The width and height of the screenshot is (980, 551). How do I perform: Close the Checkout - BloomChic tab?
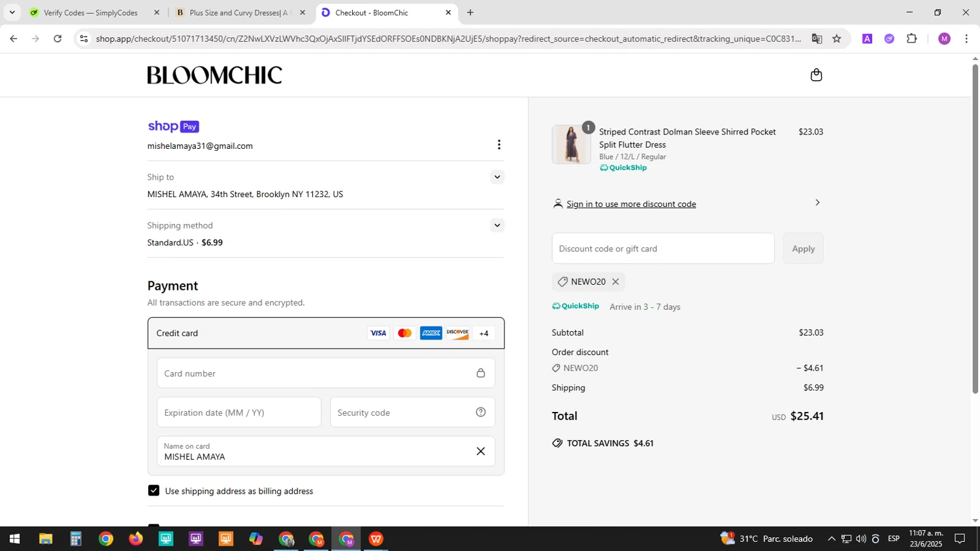point(448,12)
